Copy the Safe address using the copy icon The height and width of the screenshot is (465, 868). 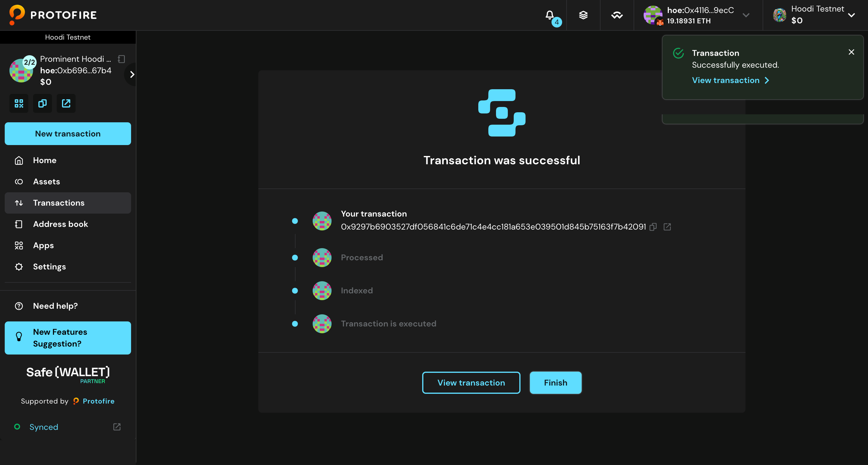pos(42,103)
